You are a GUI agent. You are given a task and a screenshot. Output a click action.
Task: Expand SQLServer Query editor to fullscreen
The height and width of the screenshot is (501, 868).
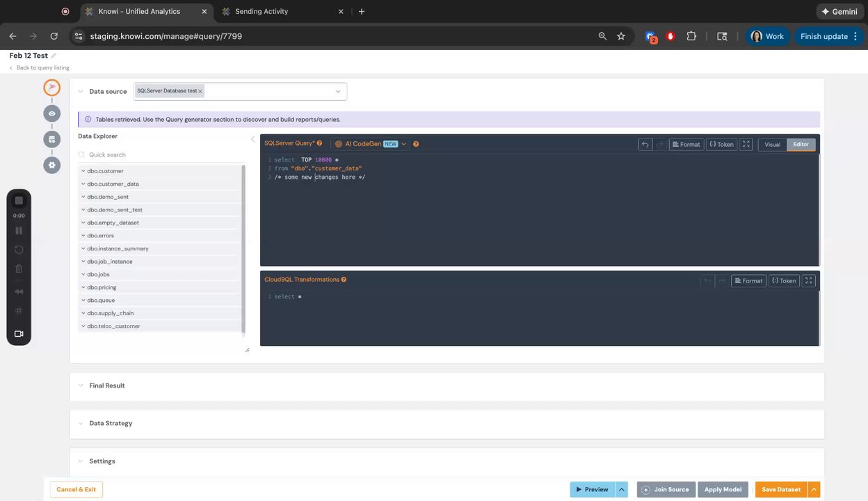746,144
